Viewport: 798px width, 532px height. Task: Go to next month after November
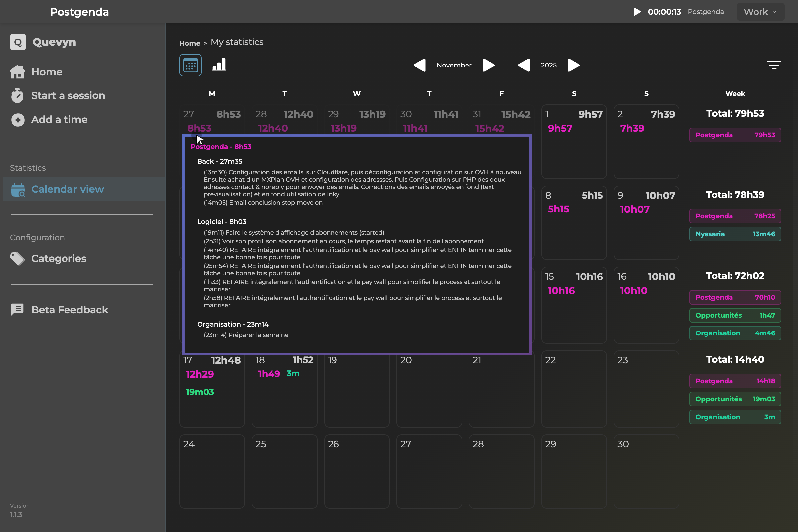488,65
